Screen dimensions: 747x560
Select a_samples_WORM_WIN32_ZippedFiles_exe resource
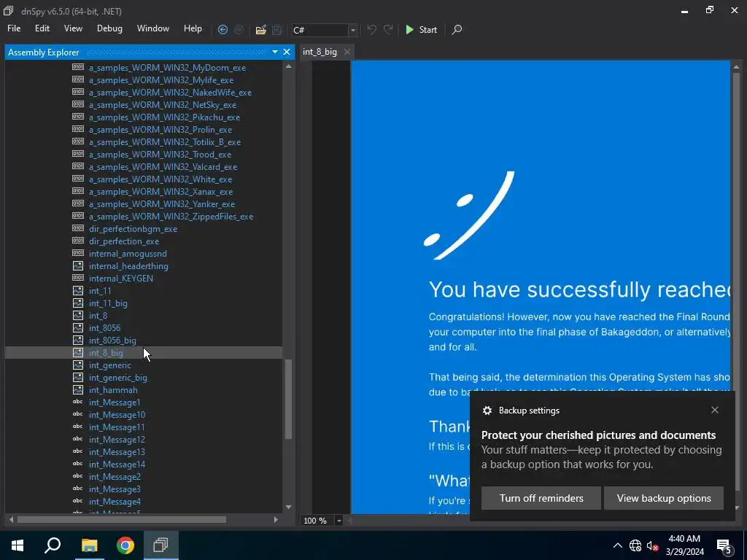(171, 216)
